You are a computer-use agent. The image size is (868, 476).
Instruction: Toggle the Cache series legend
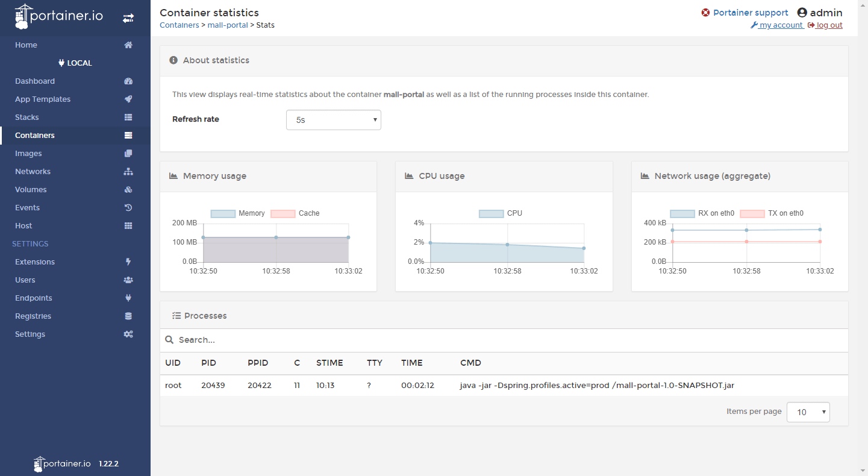pyautogui.click(x=295, y=213)
